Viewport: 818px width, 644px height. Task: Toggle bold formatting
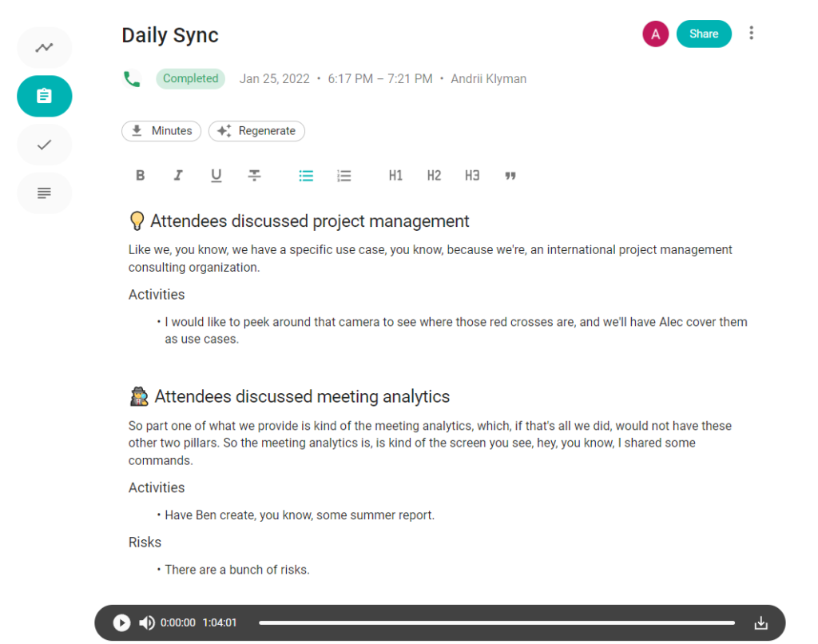[140, 175]
